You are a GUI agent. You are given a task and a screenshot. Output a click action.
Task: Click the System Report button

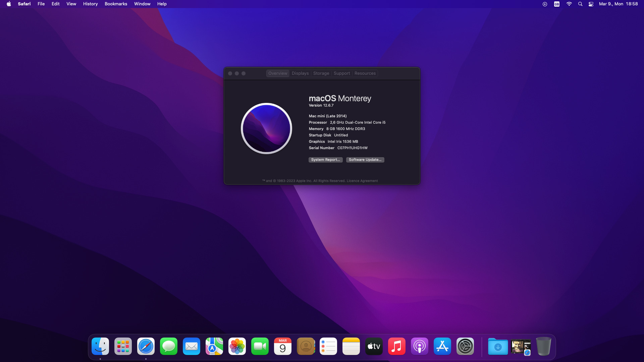tap(325, 160)
